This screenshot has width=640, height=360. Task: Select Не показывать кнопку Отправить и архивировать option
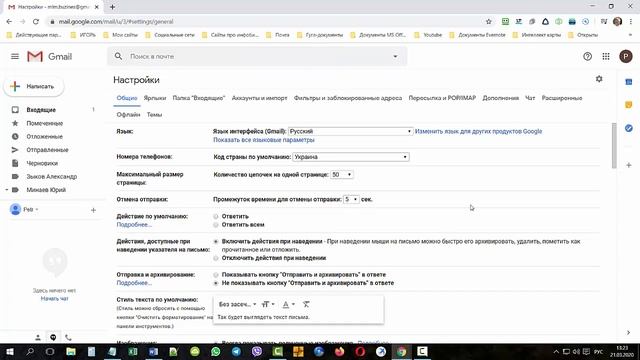216,283
